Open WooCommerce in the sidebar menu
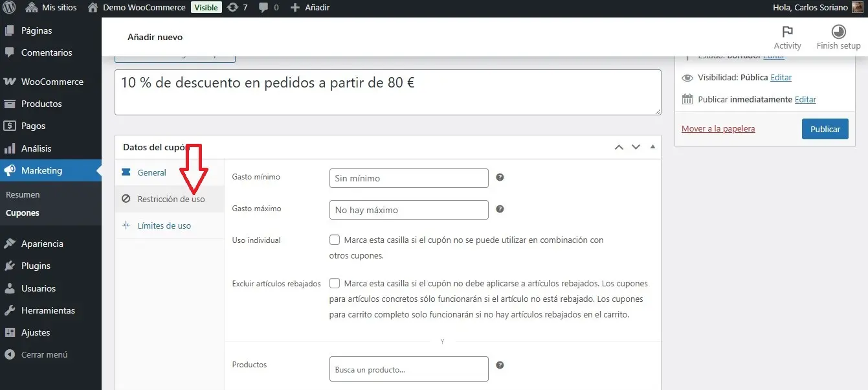Screen dimensions: 868x390 52,82
